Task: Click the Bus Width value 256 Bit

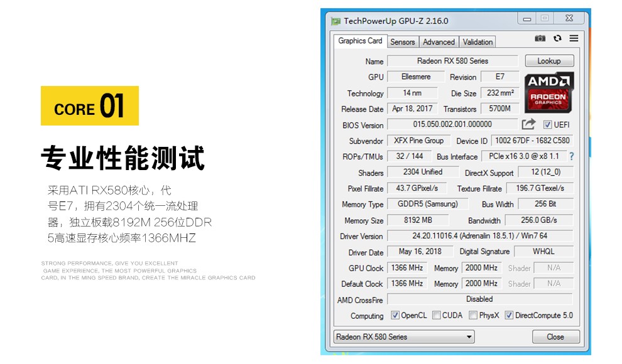Action: pyautogui.click(x=545, y=204)
